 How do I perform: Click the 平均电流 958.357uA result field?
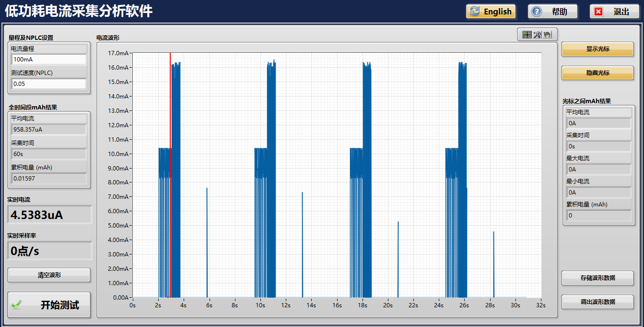point(48,130)
